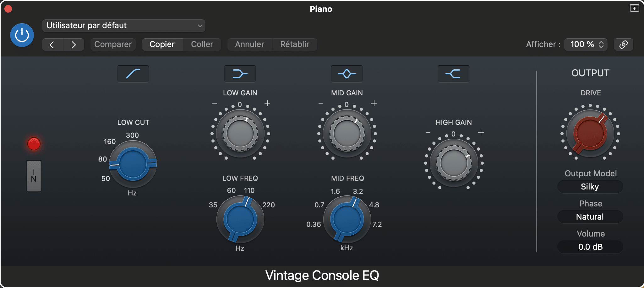Toggle the mid peak band button
644x288 pixels.
(347, 74)
